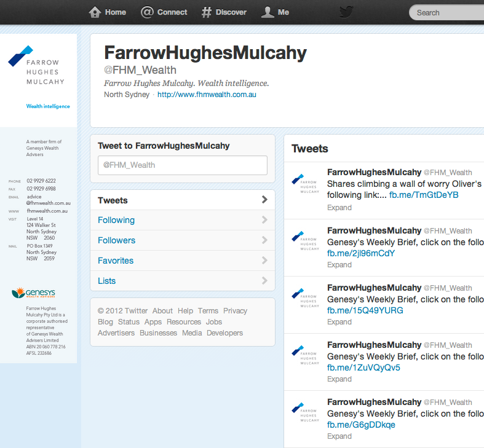This screenshot has height=448, width=484.
Task: Open link fb.me/1ZuVQyQv5
Action: [363, 367]
